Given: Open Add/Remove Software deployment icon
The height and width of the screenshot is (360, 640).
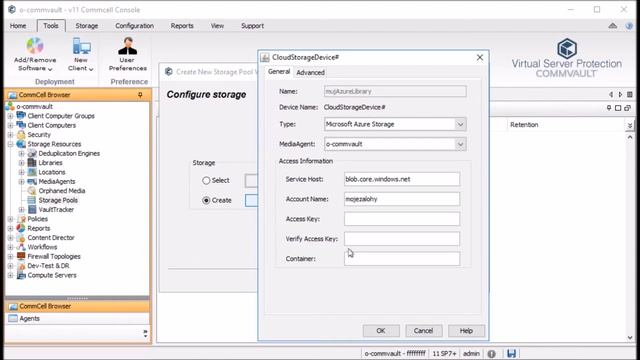Looking at the screenshot, I should [35, 46].
